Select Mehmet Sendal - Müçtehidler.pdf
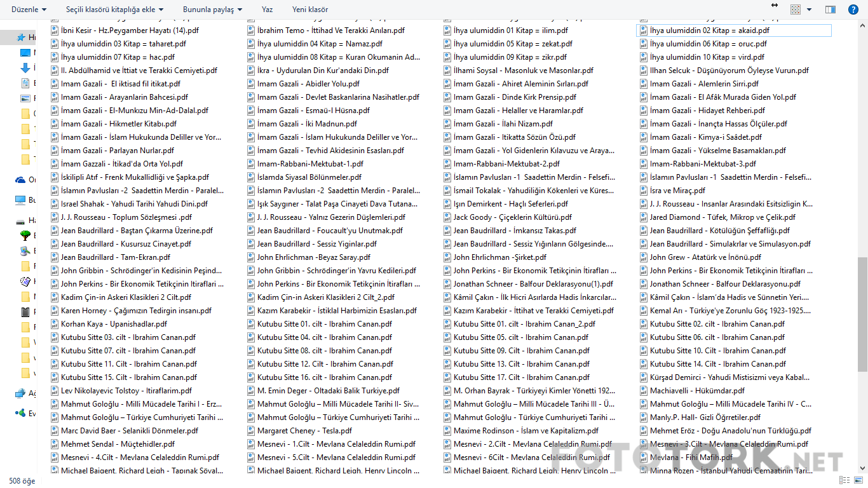The image size is (868, 488). pos(112,444)
